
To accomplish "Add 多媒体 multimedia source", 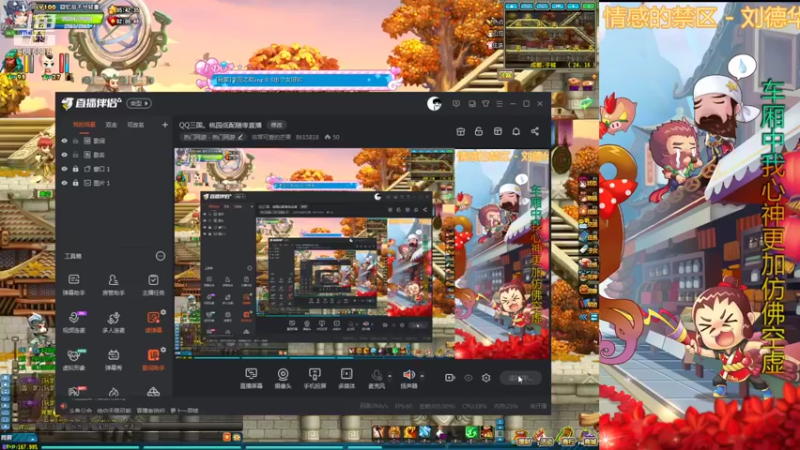I will pos(346,378).
